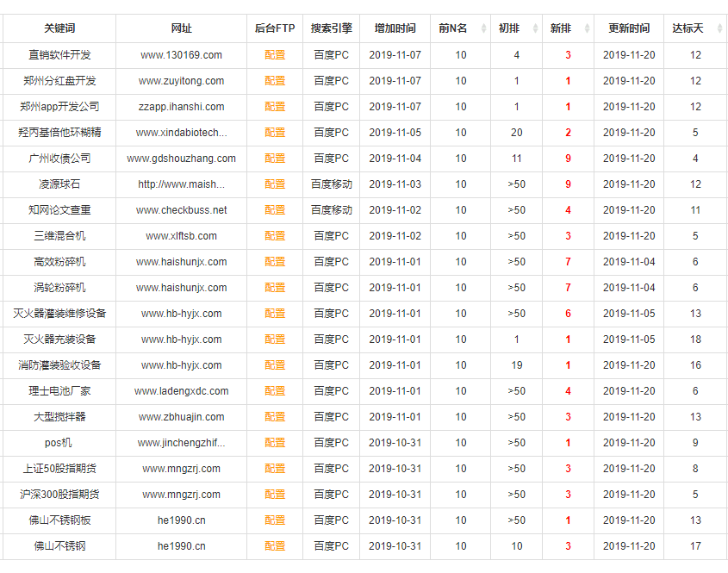The height and width of the screenshot is (573, 728).
Task: Click URL www.ladengxdc.com
Action: pos(181,391)
